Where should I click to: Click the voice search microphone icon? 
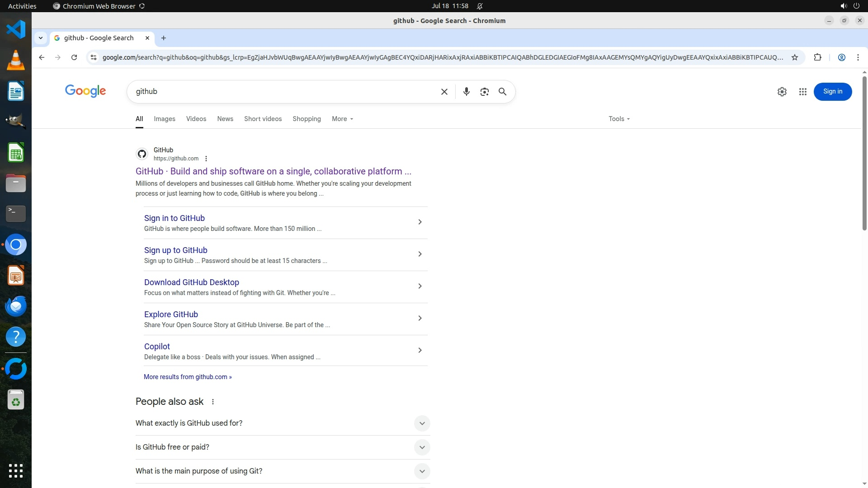(x=466, y=92)
